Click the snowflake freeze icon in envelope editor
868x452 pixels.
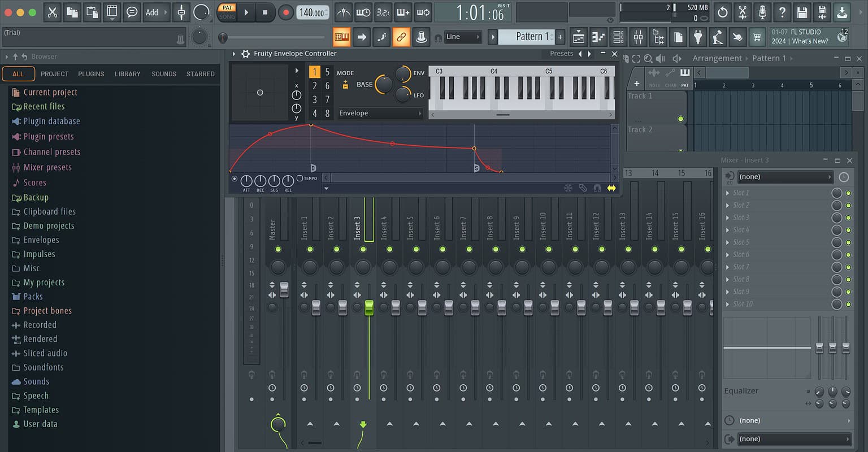[x=568, y=188]
